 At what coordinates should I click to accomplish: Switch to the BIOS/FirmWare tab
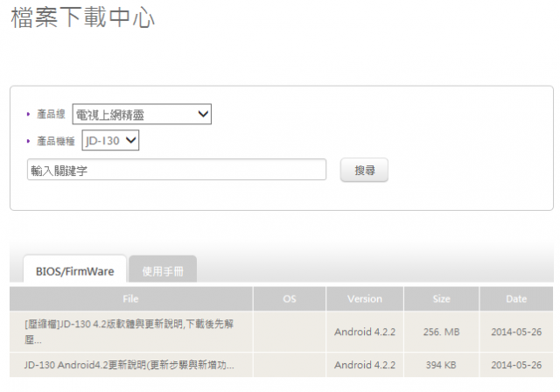74,271
